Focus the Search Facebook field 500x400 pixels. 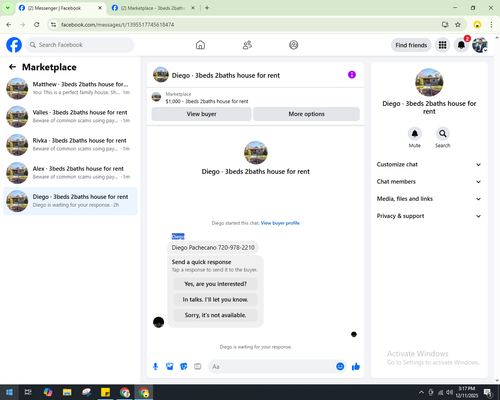80,45
